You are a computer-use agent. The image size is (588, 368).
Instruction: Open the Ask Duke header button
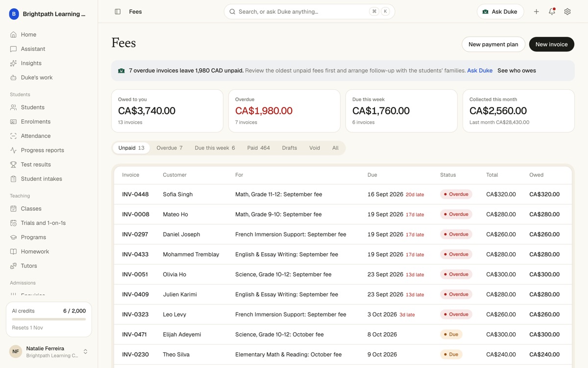tap(500, 11)
